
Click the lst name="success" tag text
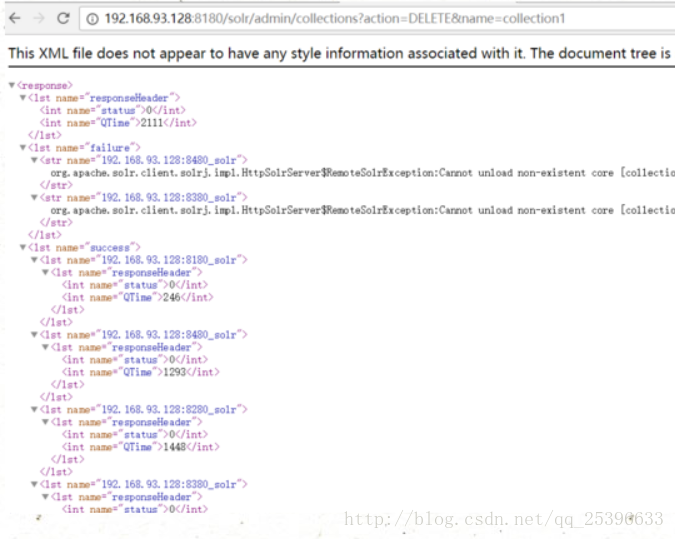(x=84, y=247)
